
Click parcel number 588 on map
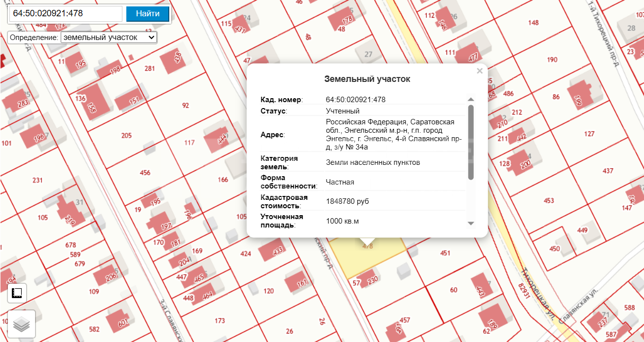click(629, 308)
